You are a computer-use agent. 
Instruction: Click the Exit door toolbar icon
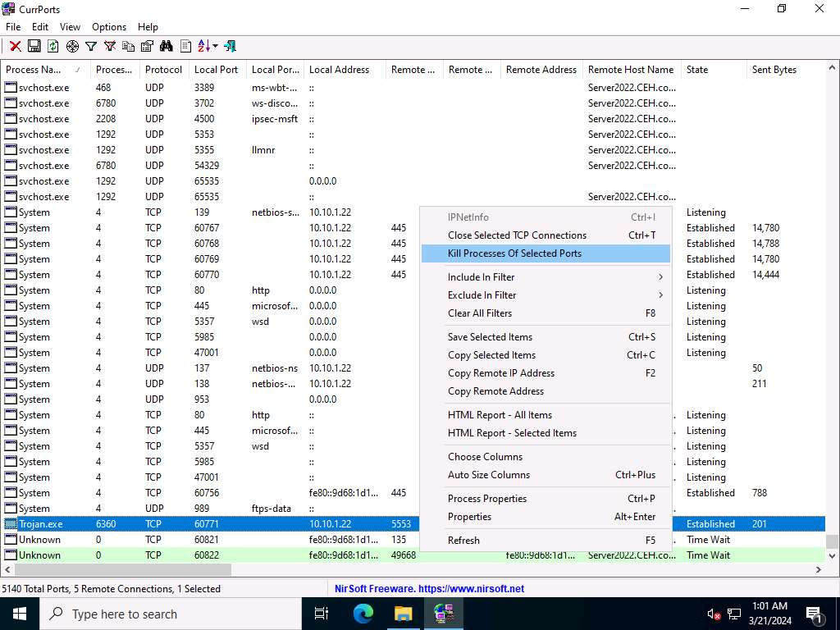tap(230, 47)
